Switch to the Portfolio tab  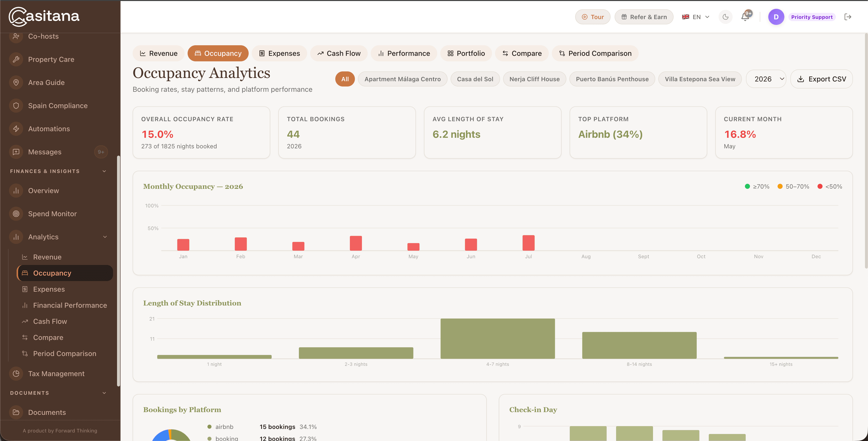[x=466, y=53]
